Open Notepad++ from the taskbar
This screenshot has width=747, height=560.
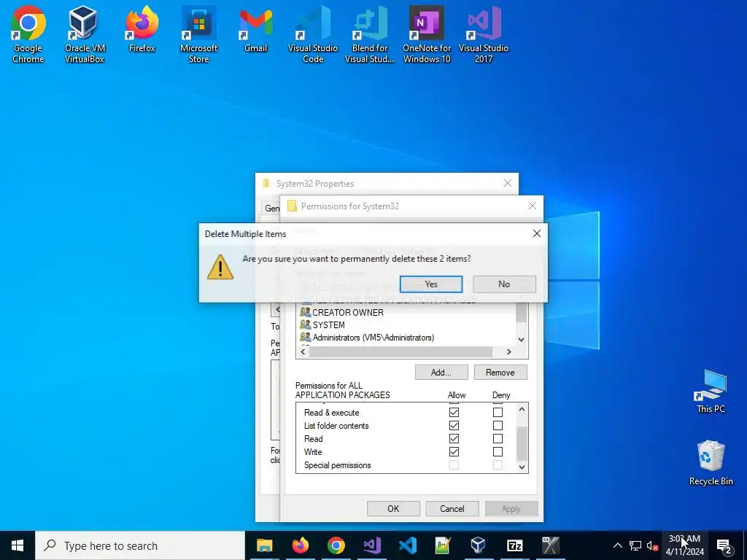click(x=443, y=545)
